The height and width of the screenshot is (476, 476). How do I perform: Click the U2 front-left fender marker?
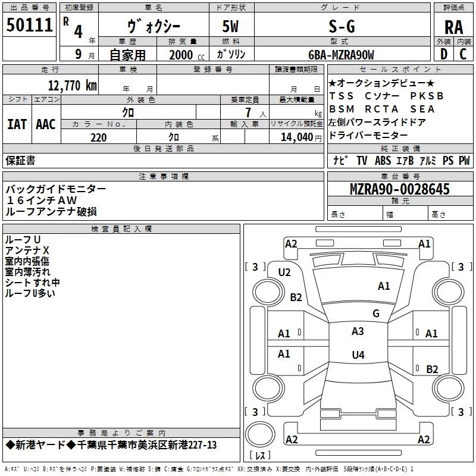pos(284,273)
